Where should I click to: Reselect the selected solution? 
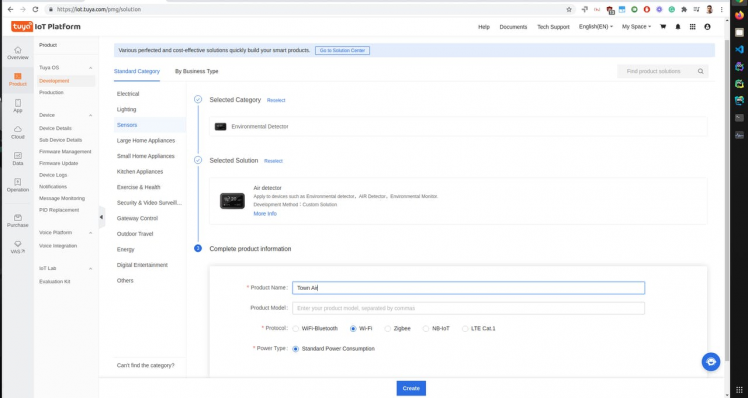pyautogui.click(x=273, y=161)
